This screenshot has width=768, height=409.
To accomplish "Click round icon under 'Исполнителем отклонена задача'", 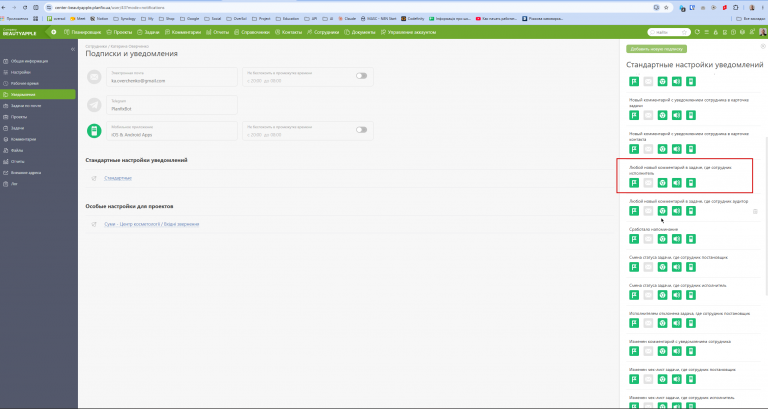I will pyautogui.click(x=662, y=323).
